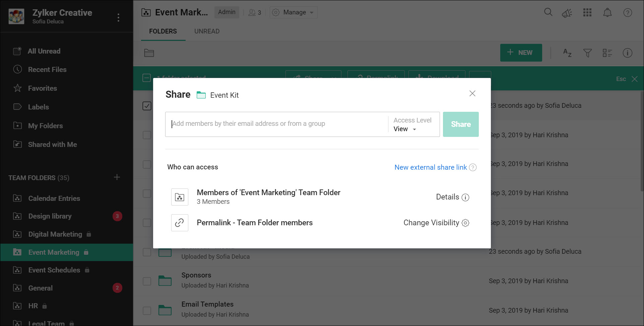The width and height of the screenshot is (644, 326).
Task: Click the New external share link
Action: [x=430, y=167]
